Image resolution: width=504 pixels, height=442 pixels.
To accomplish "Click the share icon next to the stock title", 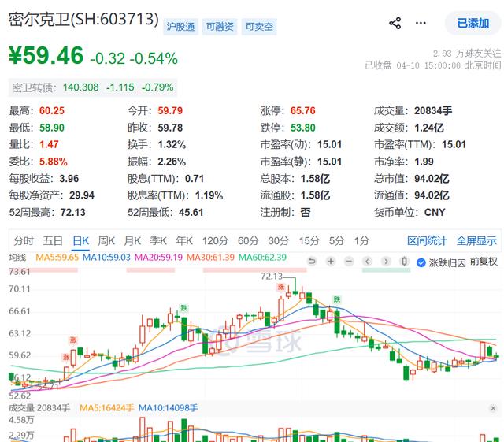I will (395, 23).
